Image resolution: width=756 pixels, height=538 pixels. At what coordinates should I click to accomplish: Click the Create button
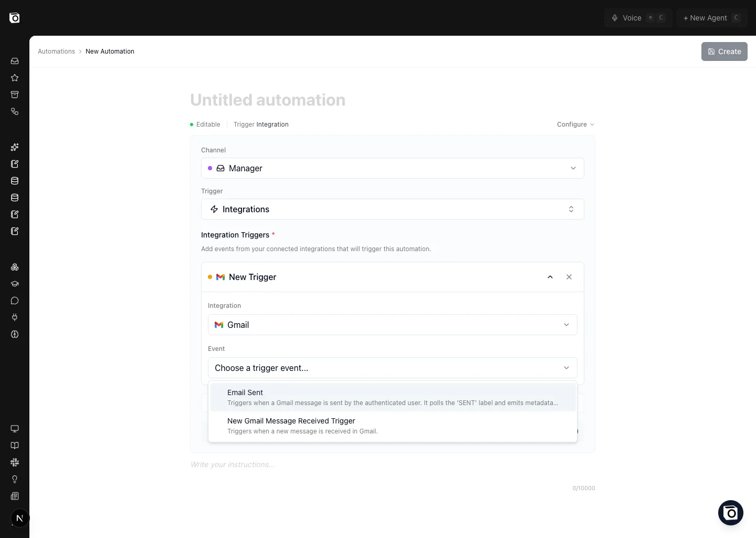(724, 51)
